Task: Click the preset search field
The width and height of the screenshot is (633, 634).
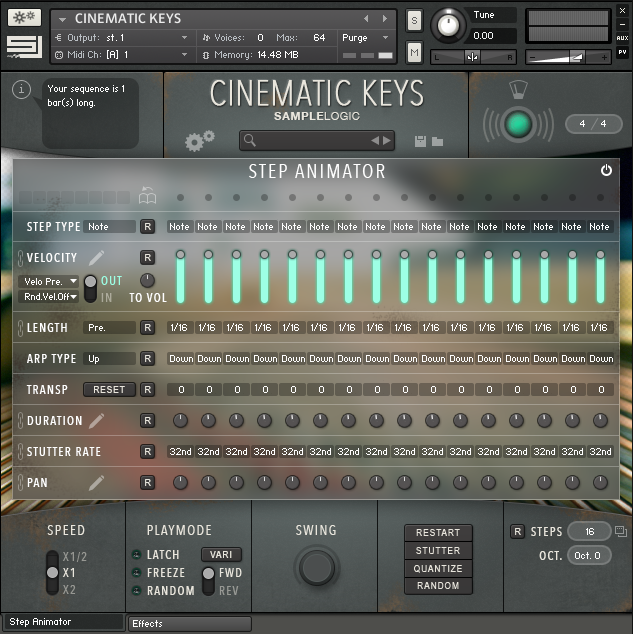Action: click(305, 141)
